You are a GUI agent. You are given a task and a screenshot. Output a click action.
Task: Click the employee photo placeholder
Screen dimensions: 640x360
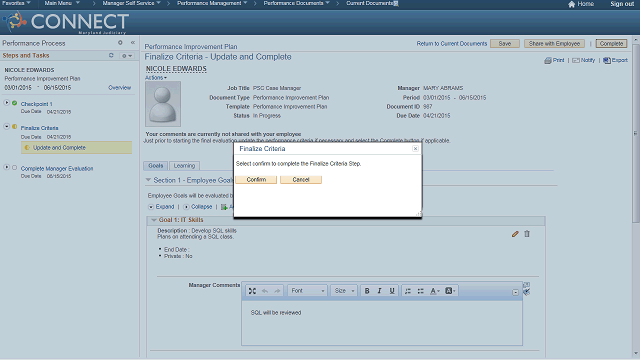click(x=163, y=104)
